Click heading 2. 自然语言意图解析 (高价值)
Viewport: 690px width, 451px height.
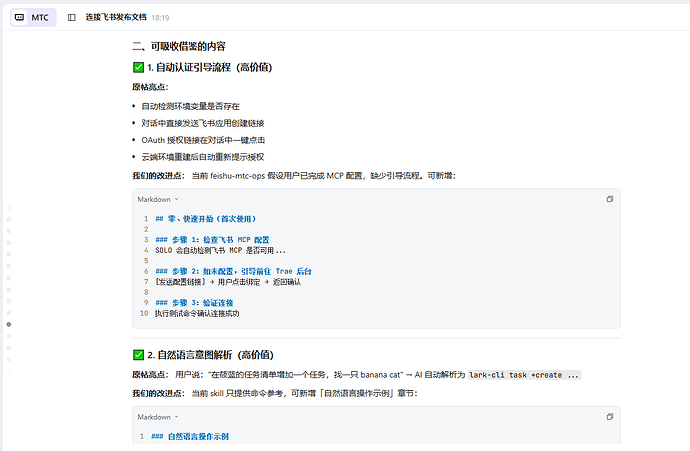[210, 355]
